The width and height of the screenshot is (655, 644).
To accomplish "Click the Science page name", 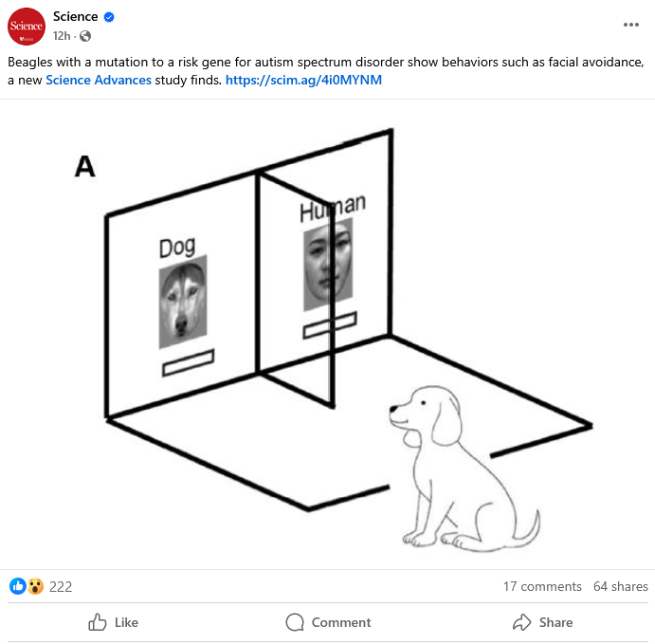I will click(x=75, y=16).
